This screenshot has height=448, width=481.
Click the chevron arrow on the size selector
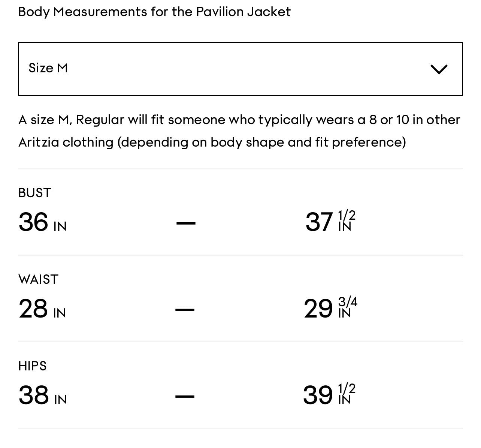pyautogui.click(x=439, y=69)
